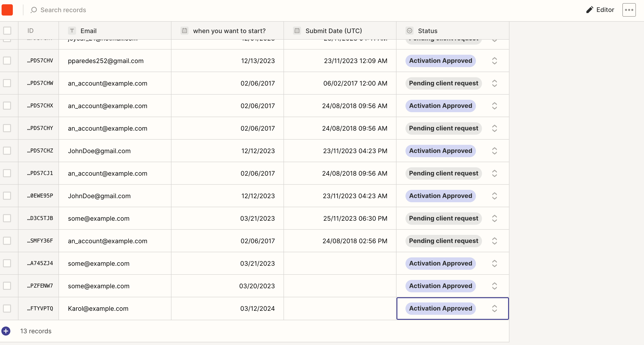The width and height of the screenshot is (644, 345).
Task: Click the orange app logo square
Action: [7, 10]
